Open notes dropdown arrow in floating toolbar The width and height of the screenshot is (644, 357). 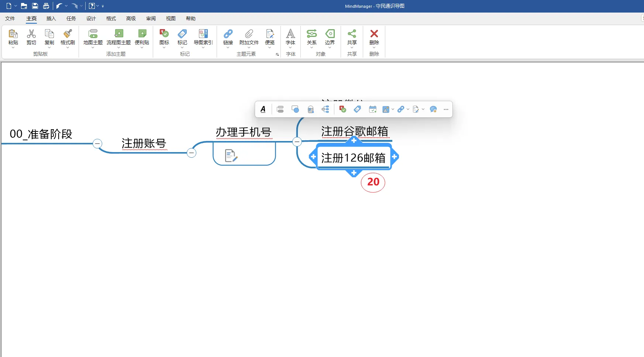[x=423, y=109]
